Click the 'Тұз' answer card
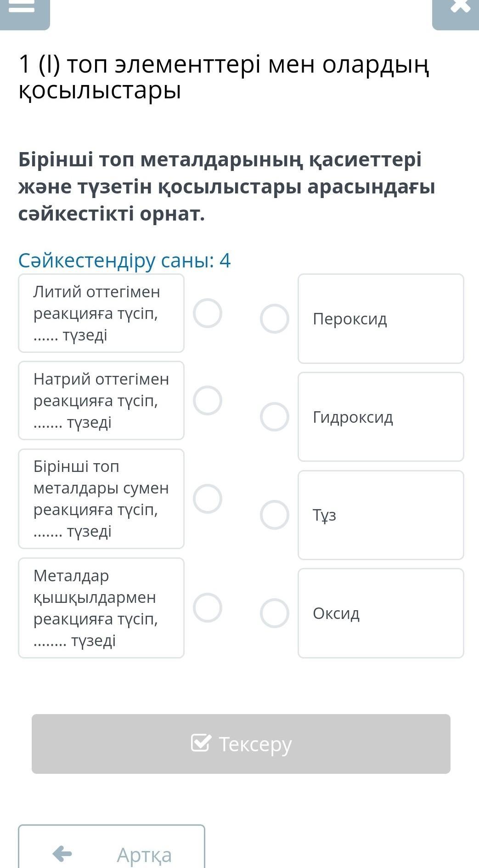Image resolution: width=479 pixels, height=868 pixels. [381, 515]
